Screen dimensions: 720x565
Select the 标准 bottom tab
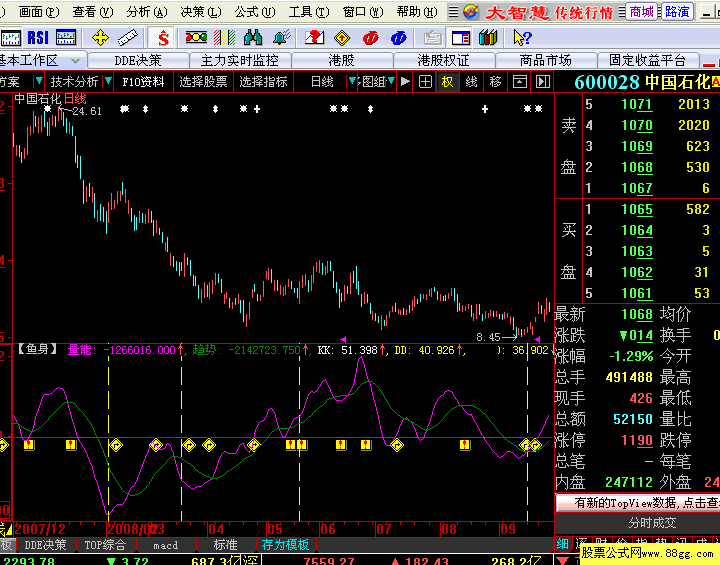(225, 545)
